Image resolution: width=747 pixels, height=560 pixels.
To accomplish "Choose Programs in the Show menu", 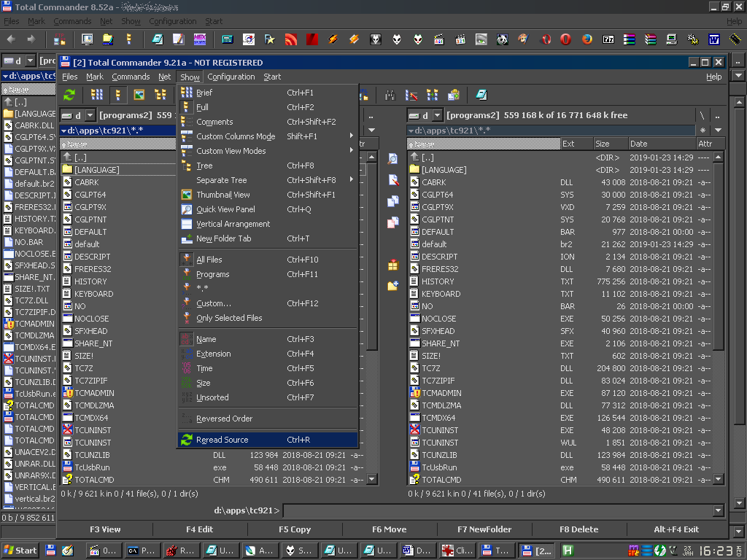I will click(268, 274).
